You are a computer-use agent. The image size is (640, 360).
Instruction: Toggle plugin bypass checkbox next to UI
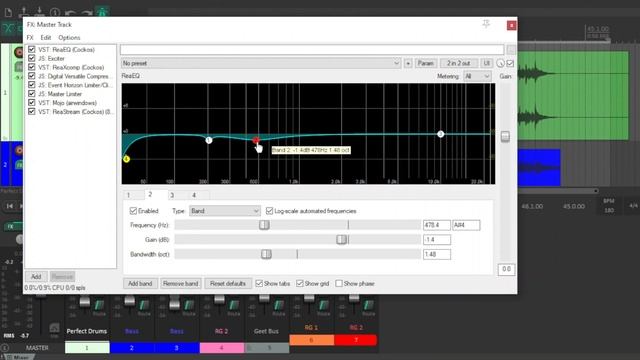(510, 63)
